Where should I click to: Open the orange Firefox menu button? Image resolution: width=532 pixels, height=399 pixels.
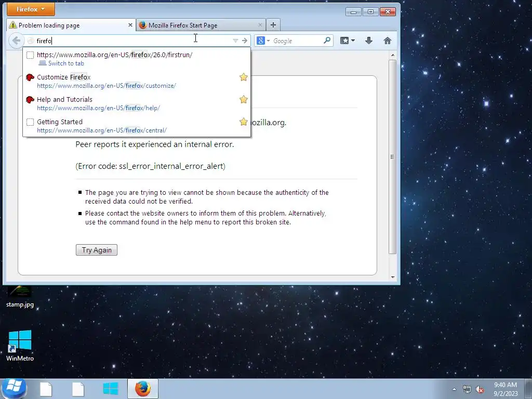31,9
